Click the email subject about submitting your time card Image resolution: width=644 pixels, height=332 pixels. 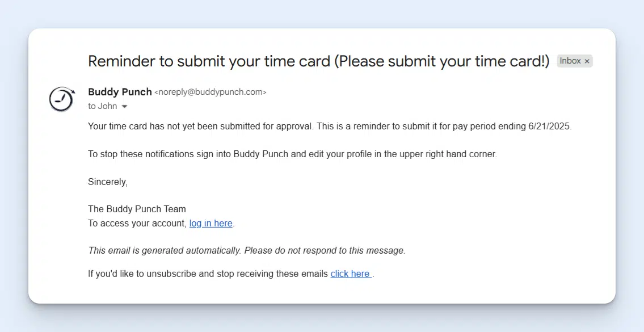pos(318,61)
